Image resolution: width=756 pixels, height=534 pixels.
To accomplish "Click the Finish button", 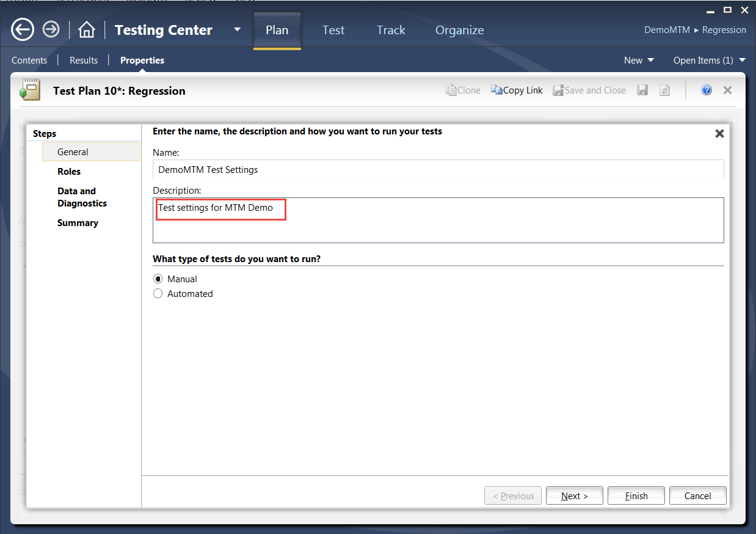I will click(636, 496).
